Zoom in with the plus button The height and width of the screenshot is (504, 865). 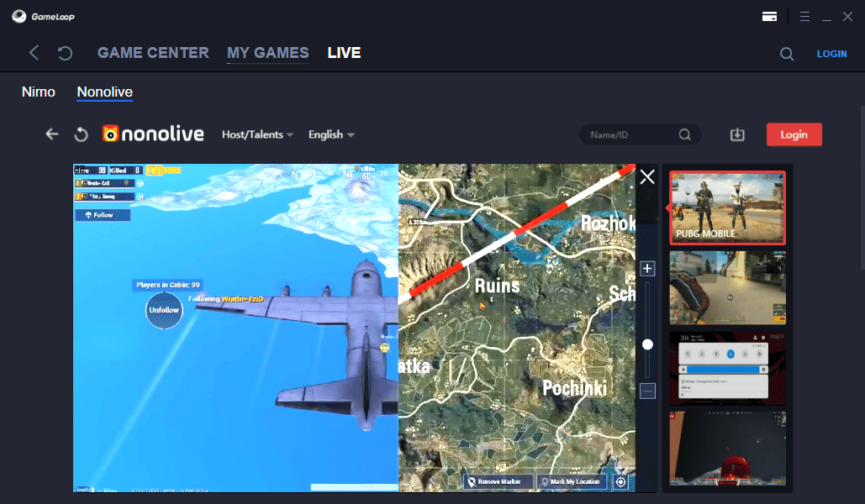pyautogui.click(x=647, y=269)
